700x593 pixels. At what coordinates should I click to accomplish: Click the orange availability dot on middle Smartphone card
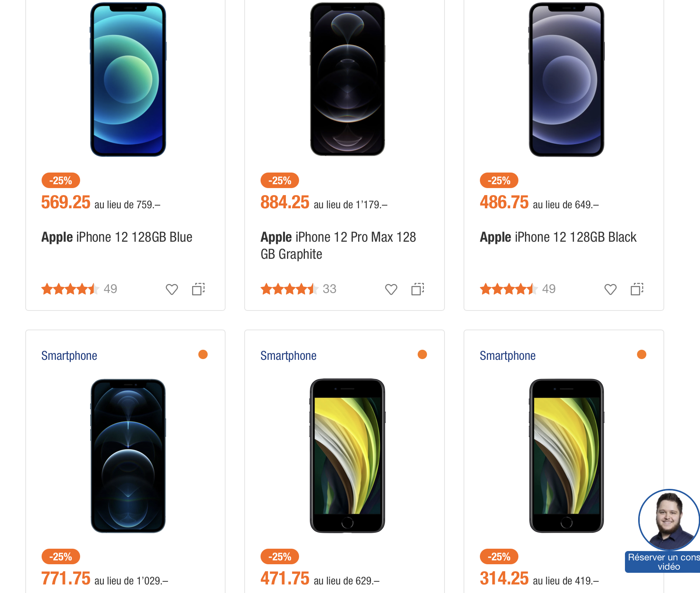coord(422,354)
